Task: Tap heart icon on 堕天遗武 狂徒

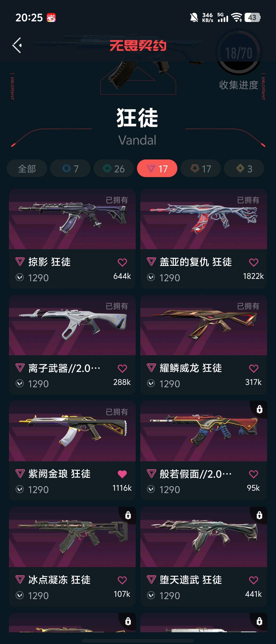Action: click(x=254, y=580)
